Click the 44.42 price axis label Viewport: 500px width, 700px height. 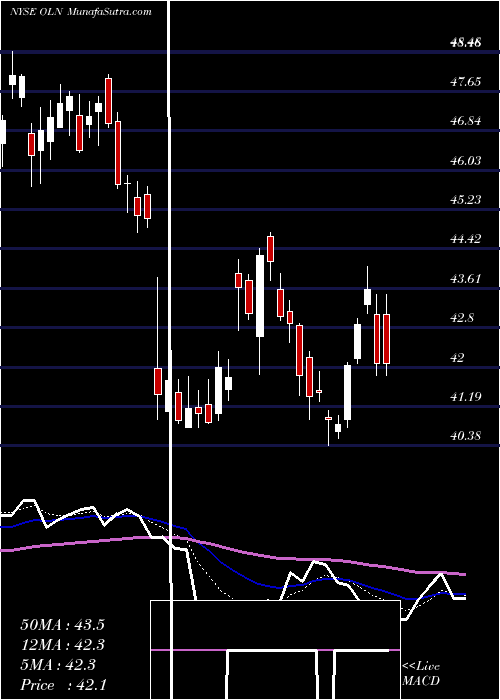click(466, 239)
